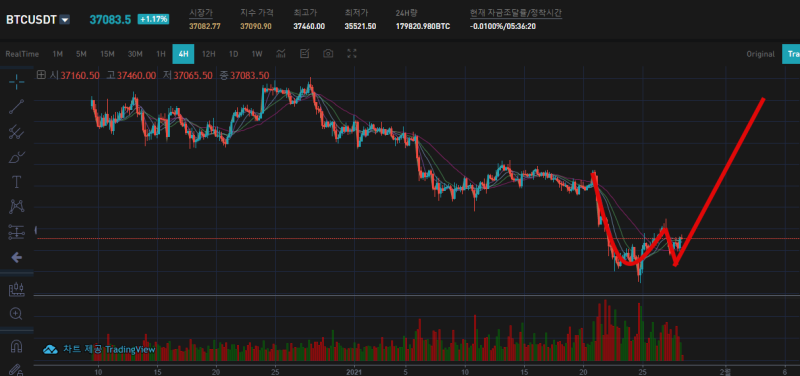Expand the BTCUSDT symbol dropdown

[x=65, y=20]
